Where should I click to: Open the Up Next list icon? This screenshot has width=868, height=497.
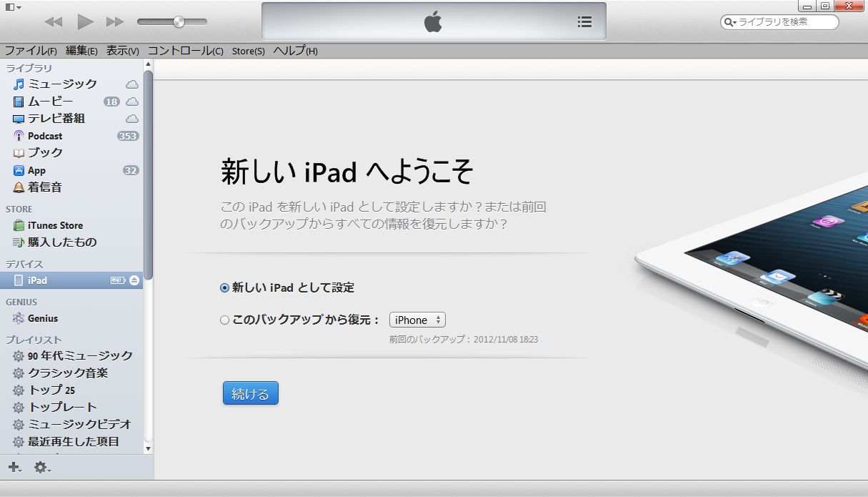(584, 21)
